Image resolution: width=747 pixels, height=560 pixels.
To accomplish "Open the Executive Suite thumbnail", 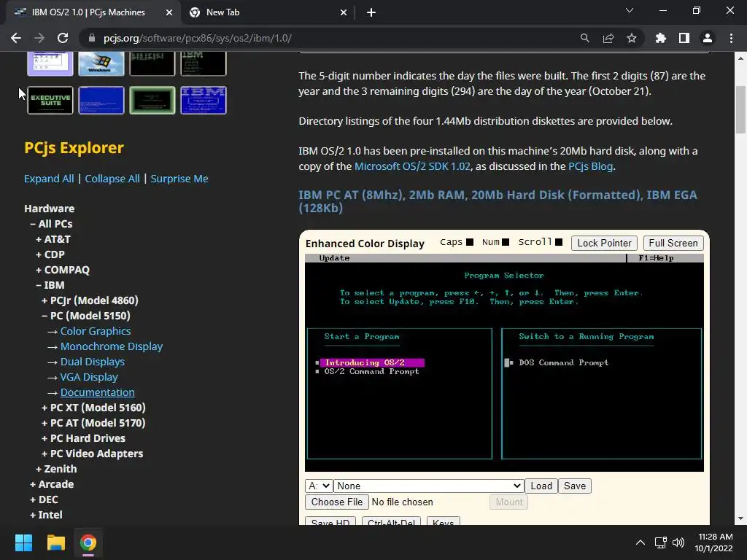I will (50, 100).
